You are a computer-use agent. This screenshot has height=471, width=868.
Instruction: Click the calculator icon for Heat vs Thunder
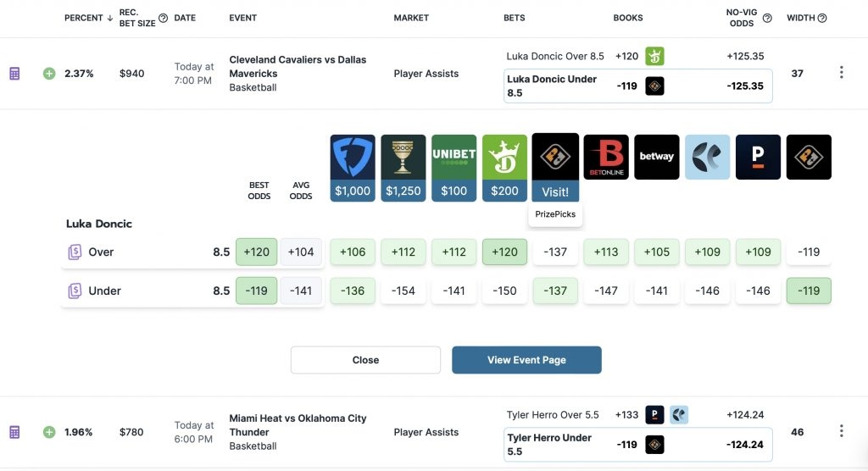point(14,432)
